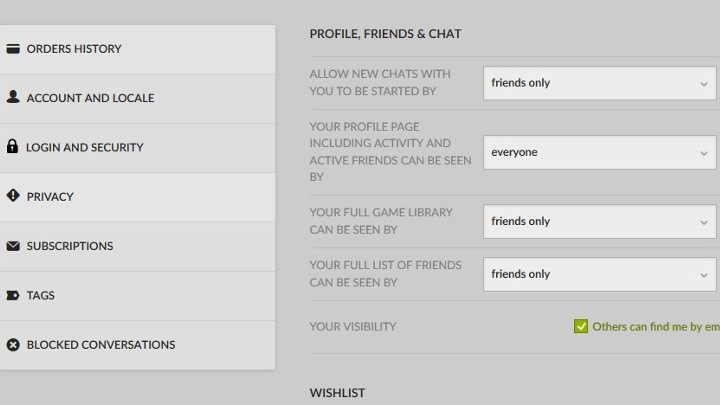Click the shield icon beside Privacy
The width and height of the screenshot is (720, 405).
point(13,196)
